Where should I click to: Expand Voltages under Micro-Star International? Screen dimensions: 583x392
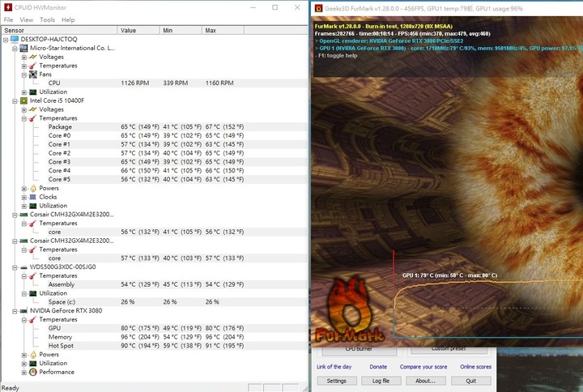point(24,57)
